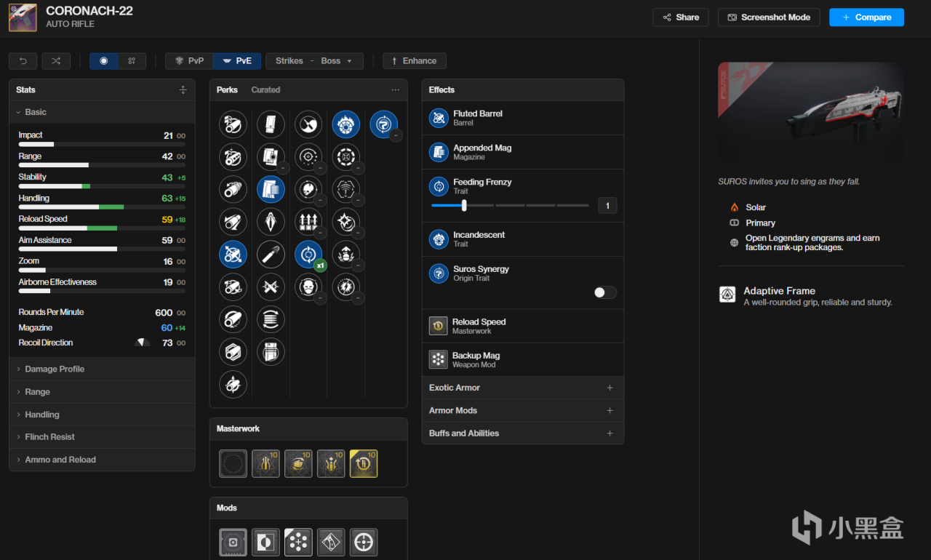Click the Enhance button
931x560 pixels.
(415, 61)
